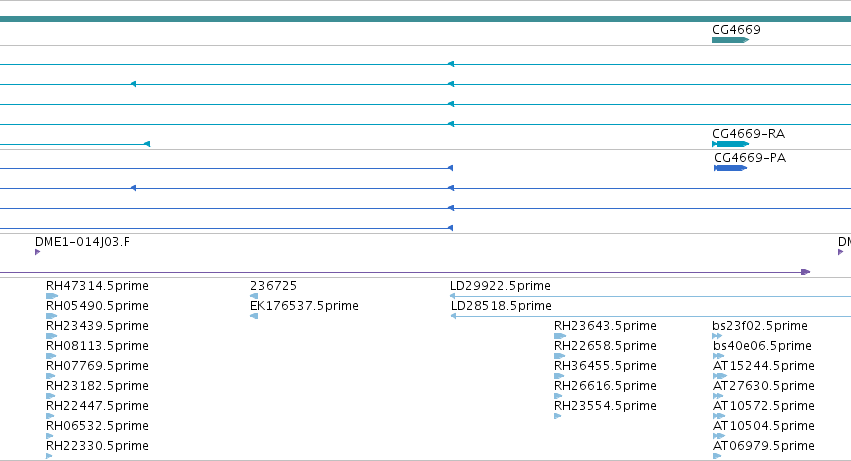Select the DME1-014J03.F label
Image resolution: width=851 pixels, height=461 pixels.
pos(82,242)
